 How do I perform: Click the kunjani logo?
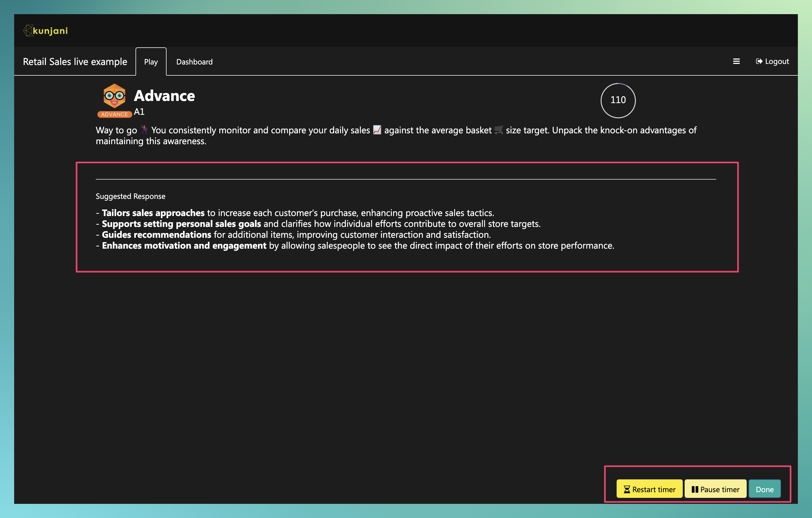(45, 31)
